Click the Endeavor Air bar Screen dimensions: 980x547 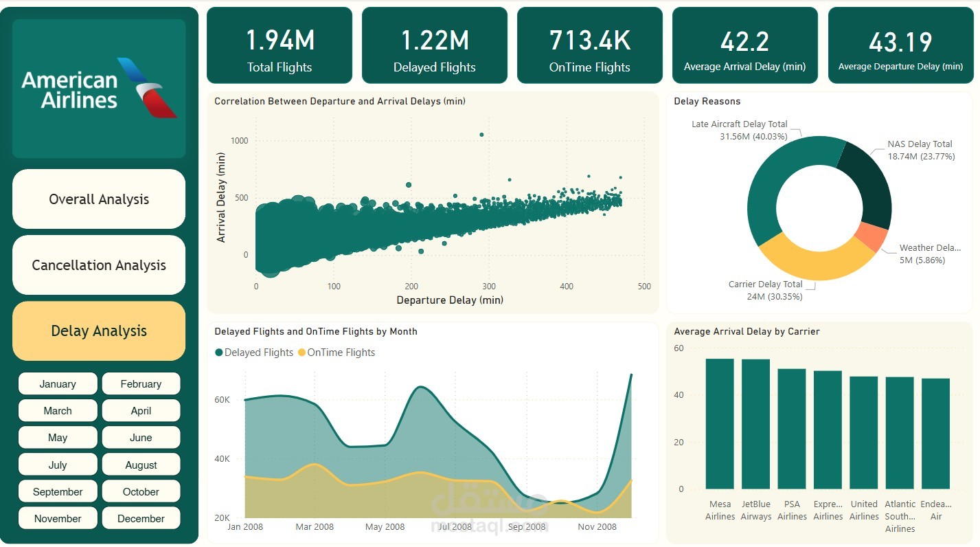click(x=935, y=434)
